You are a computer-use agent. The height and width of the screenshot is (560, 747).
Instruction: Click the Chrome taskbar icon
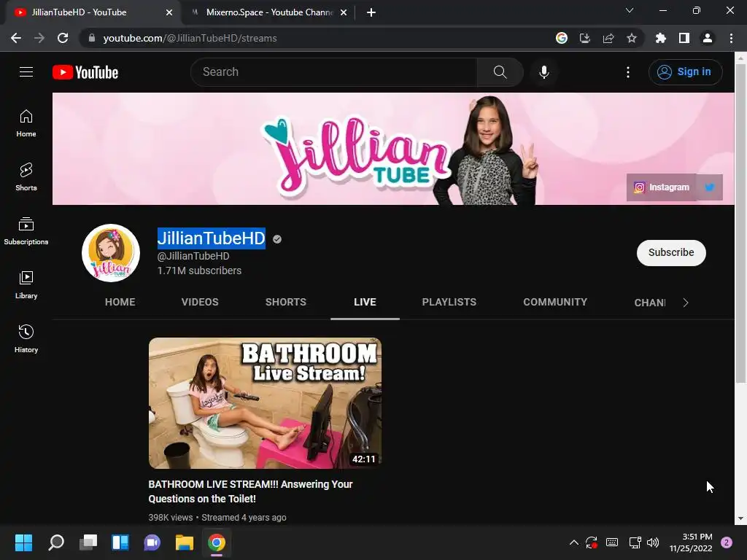tap(217, 542)
